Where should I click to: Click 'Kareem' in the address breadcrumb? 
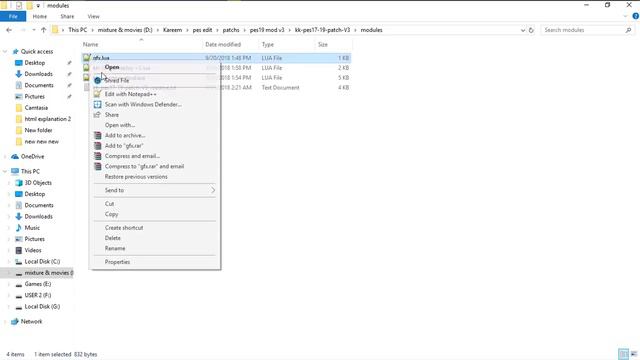coord(173,30)
